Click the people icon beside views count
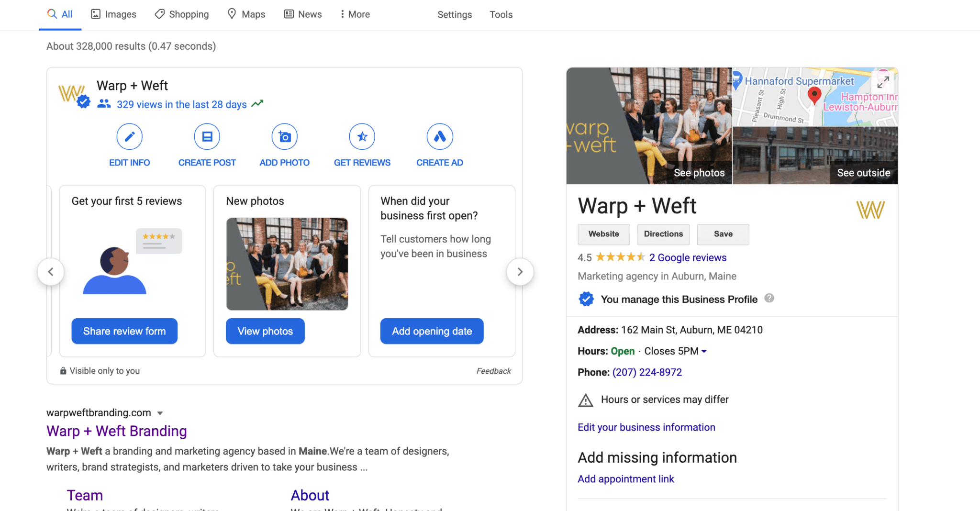Viewport: 980px width, 511px height. (x=104, y=104)
